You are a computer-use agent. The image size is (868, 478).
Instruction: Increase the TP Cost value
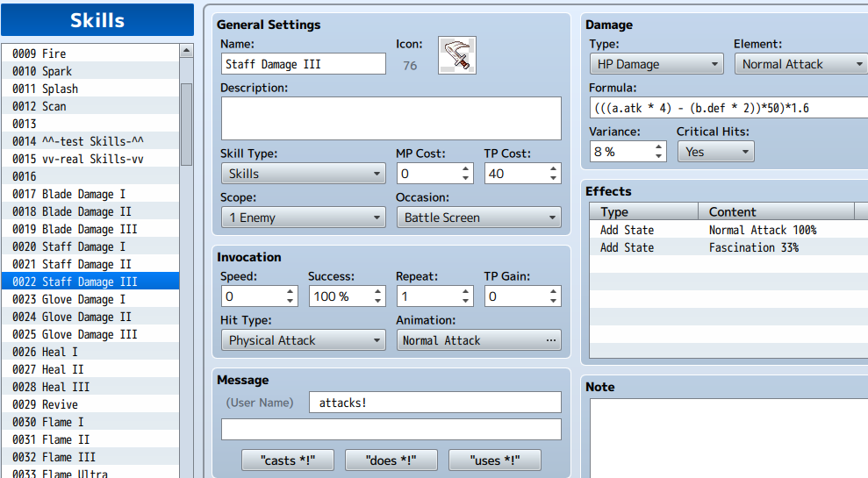point(553,168)
